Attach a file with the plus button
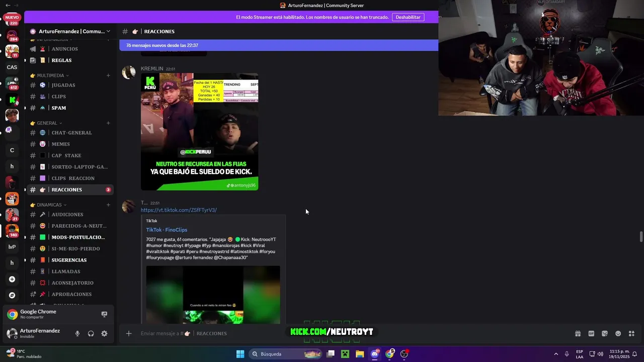This screenshot has width=644, height=362. tap(129, 333)
